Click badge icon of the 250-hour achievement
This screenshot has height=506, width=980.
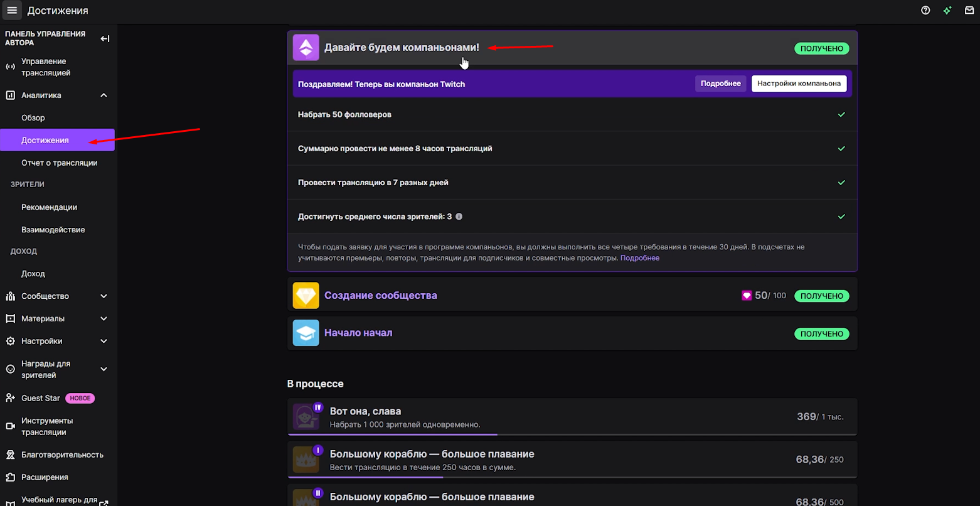pos(306,460)
